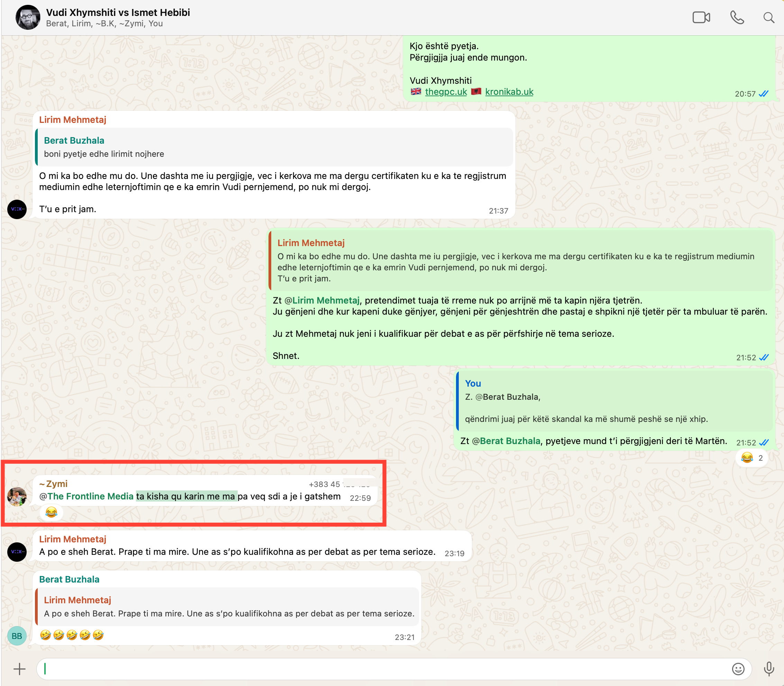
Task: Open search in chat
Action: 768,18
